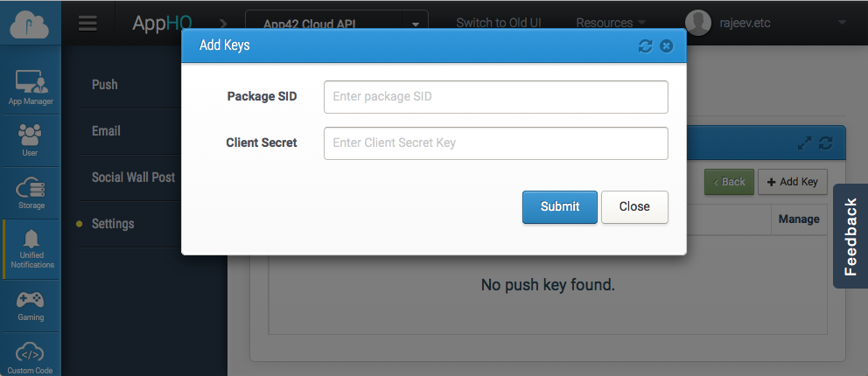Open the Gaming controller icon

tap(31, 303)
